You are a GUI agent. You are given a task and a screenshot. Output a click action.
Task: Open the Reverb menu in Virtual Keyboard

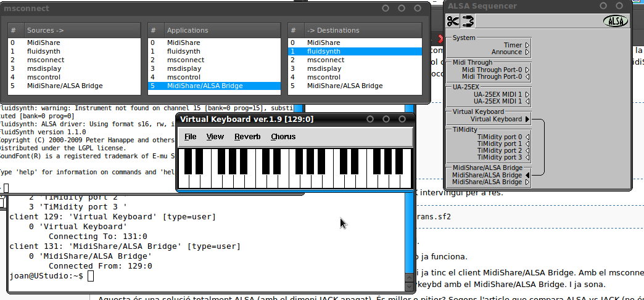tap(247, 137)
